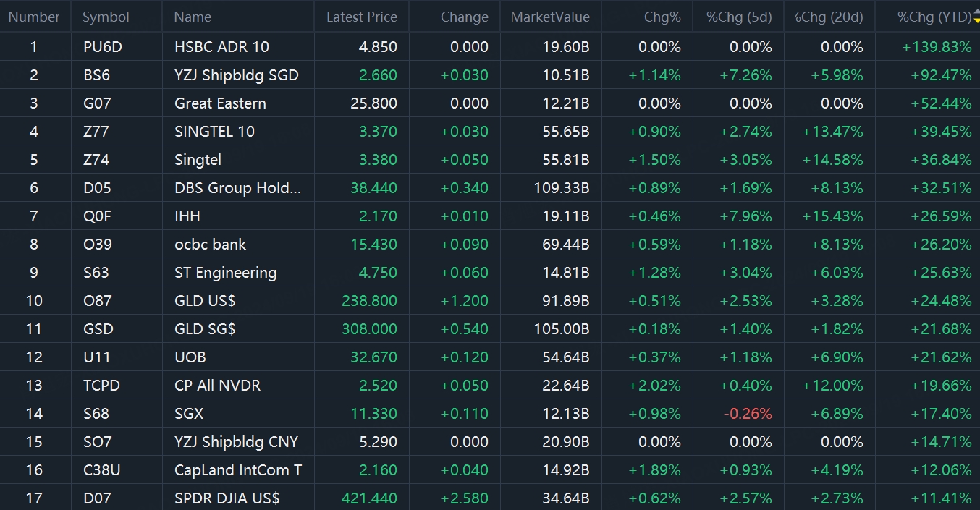This screenshot has height=510, width=980.
Task: Open the HSBC ADR 10 row
Action: 221,47
